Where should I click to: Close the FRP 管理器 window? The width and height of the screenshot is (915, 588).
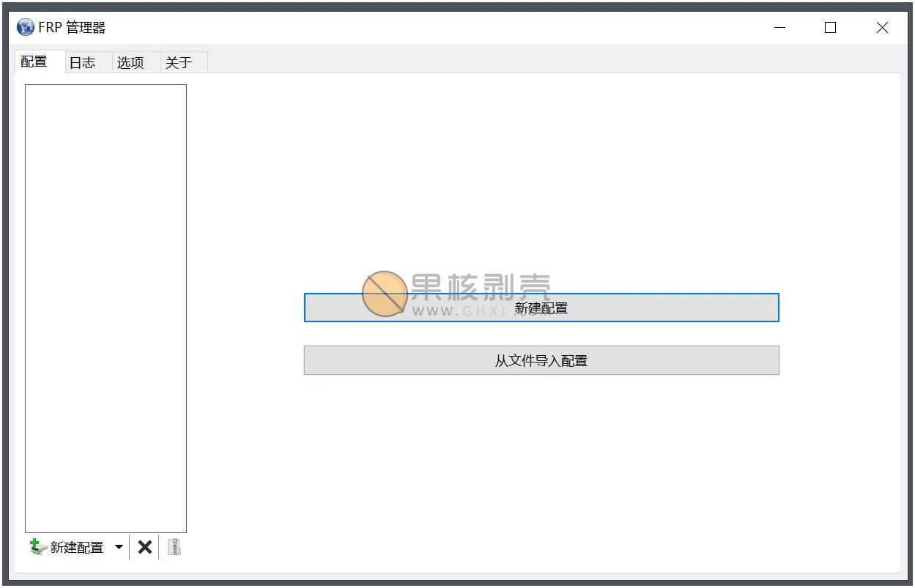coord(881,27)
